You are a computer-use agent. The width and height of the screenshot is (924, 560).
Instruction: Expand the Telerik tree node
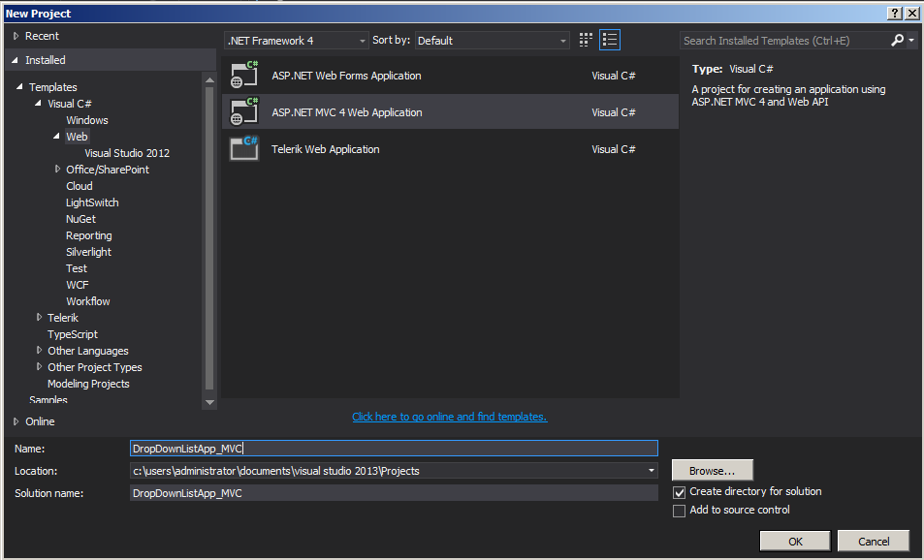(39, 318)
